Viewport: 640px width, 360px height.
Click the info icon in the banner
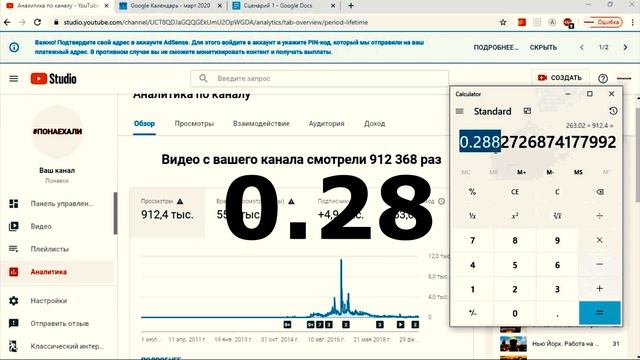coord(14,47)
